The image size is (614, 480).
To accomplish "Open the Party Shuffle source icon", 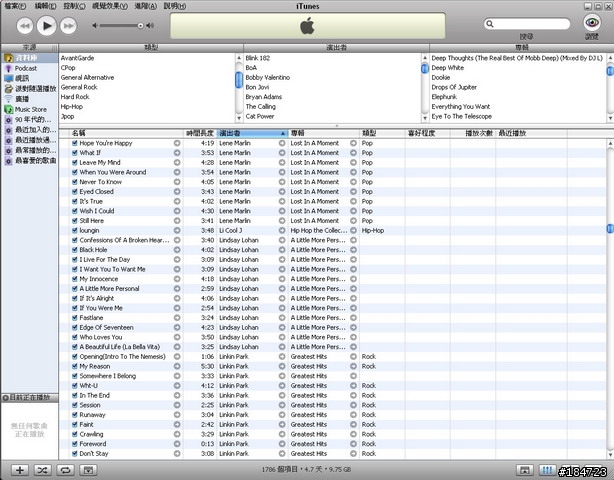I will click(x=8, y=88).
